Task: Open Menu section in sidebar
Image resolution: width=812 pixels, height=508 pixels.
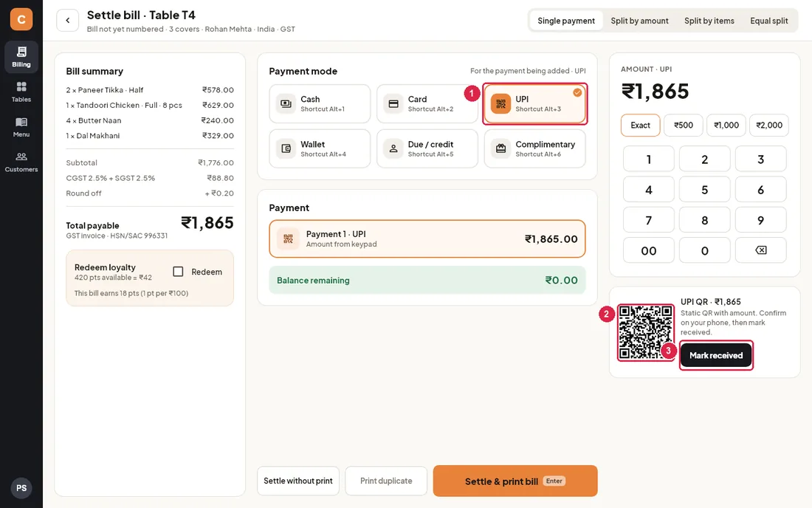Action: pyautogui.click(x=21, y=126)
